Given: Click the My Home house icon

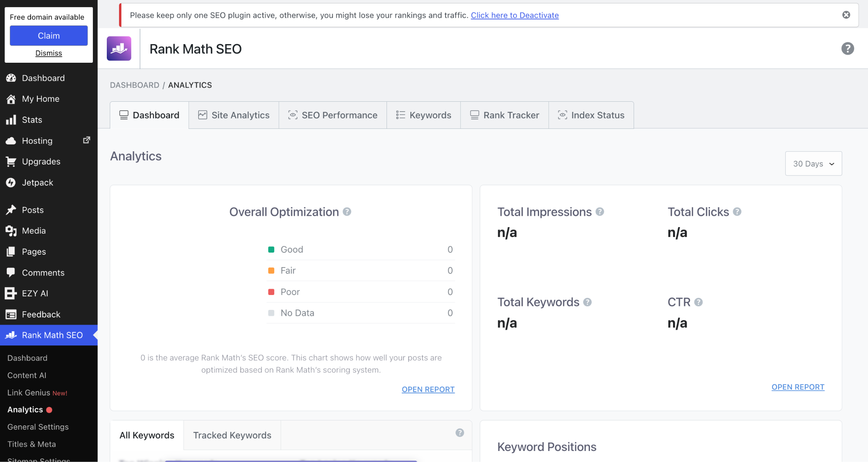Looking at the screenshot, I should click(x=11, y=99).
